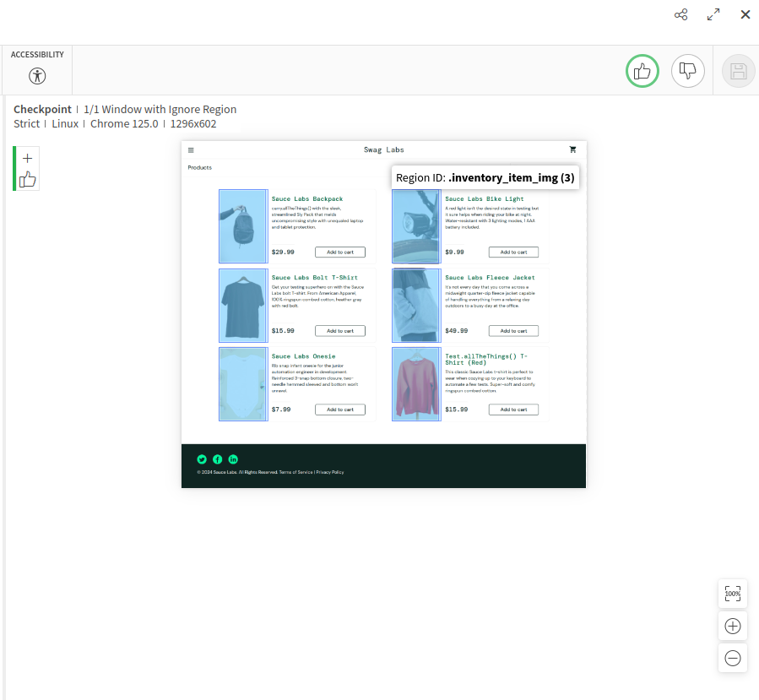The width and height of the screenshot is (759, 700).
Task: Select the Sauce Labs Backpack image region
Action: pos(243,226)
